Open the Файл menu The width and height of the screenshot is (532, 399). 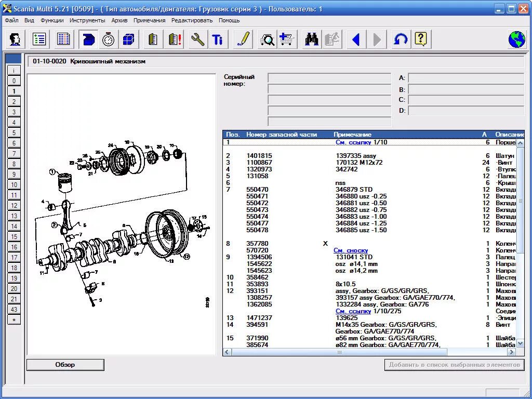tap(12, 20)
